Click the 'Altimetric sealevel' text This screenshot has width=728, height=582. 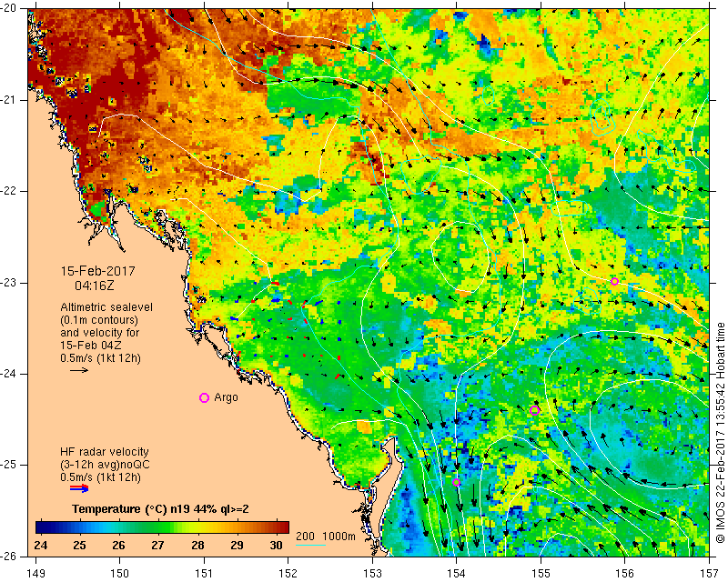point(106,307)
